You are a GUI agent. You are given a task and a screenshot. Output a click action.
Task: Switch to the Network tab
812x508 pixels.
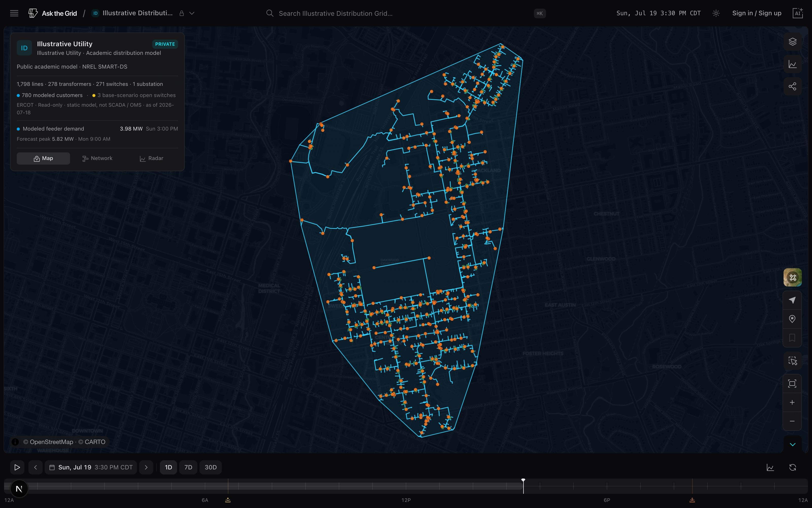click(x=97, y=158)
